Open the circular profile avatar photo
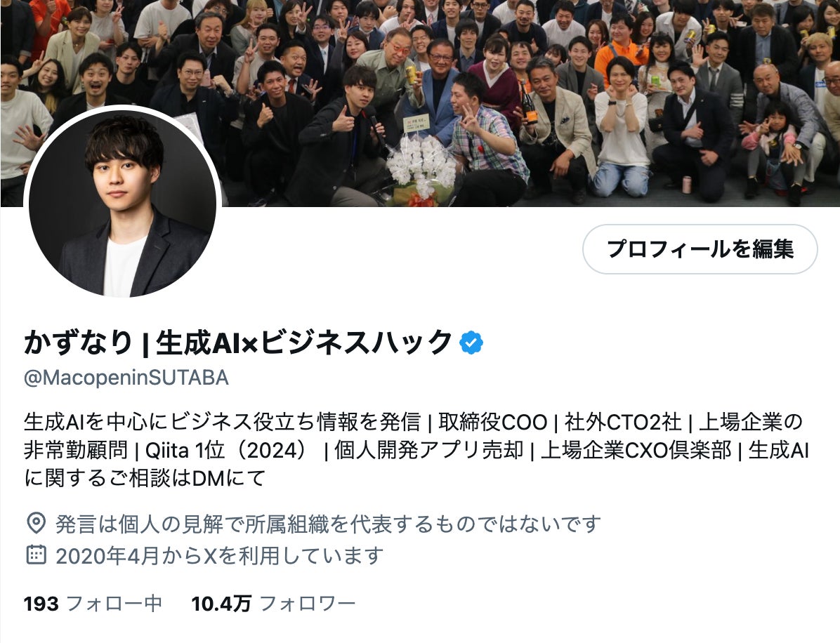The width and height of the screenshot is (840, 643). (x=122, y=204)
